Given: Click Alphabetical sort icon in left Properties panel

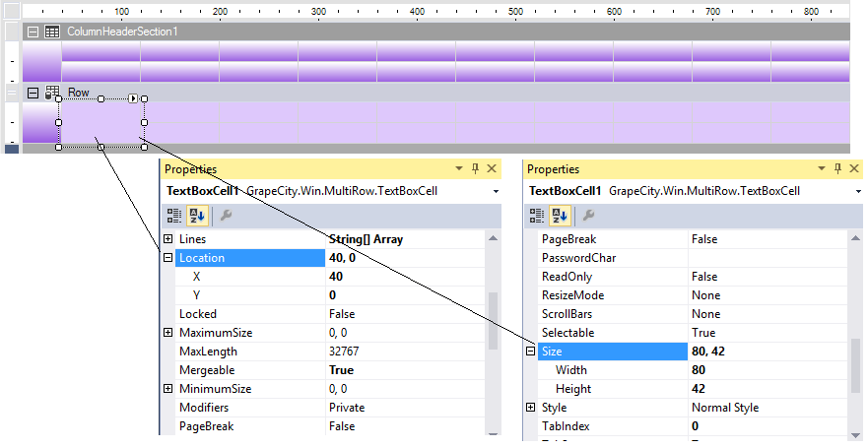Looking at the screenshot, I should 196,215.
